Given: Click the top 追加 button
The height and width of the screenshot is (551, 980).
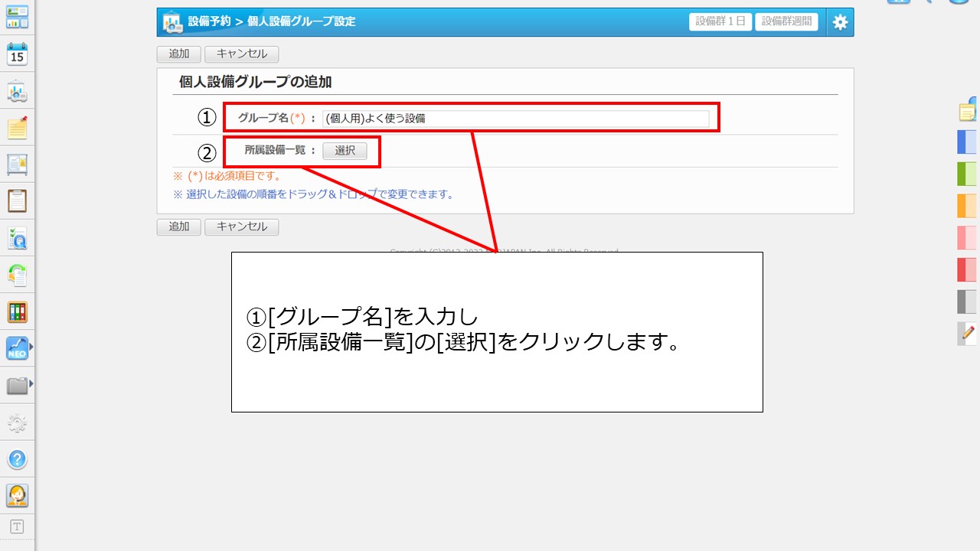Looking at the screenshot, I should tap(179, 54).
